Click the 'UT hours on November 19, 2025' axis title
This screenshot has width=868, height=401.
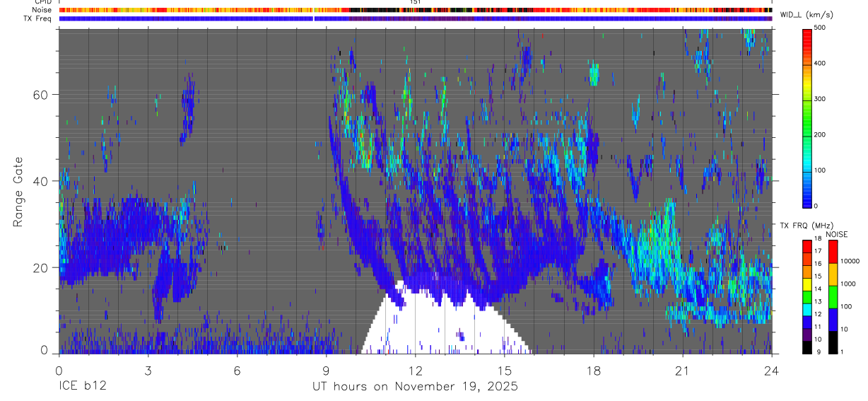416,386
